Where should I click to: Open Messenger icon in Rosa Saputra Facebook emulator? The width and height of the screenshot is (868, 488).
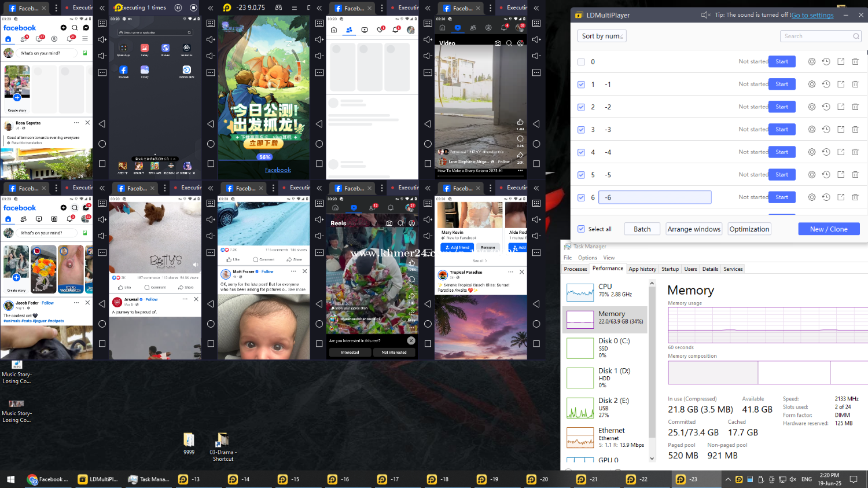click(x=86, y=28)
